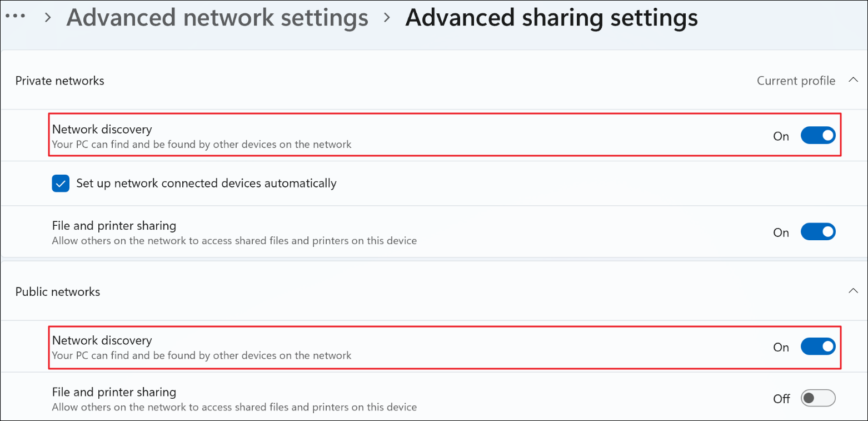Screen dimensions: 868x421
Task: Click the Public networks header label
Action: [x=58, y=291]
